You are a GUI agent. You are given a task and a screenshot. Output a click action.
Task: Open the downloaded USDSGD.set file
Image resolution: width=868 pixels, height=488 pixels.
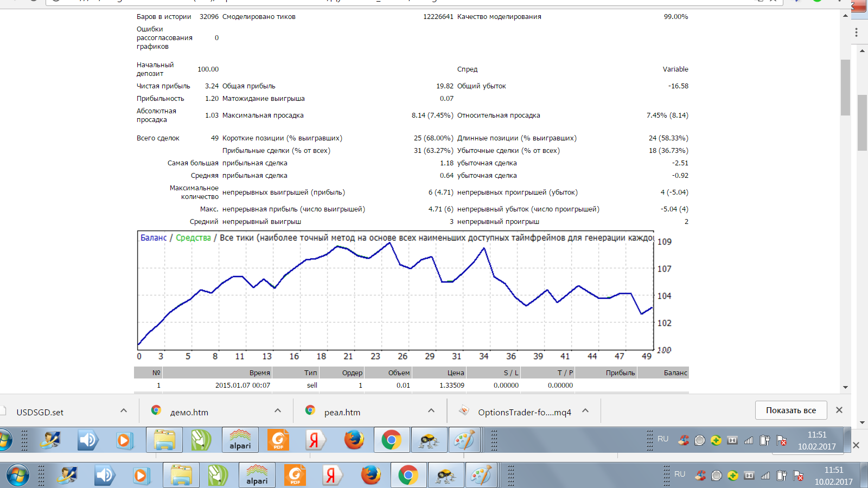[x=40, y=412]
